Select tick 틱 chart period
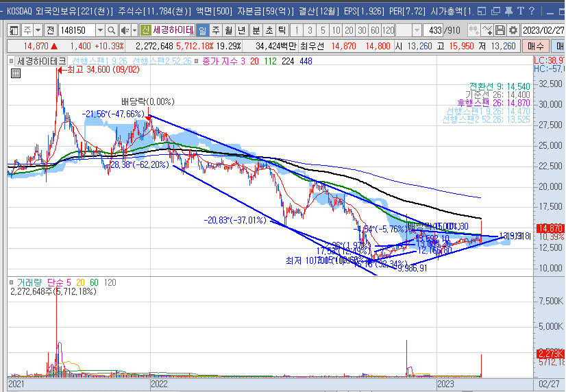 [x=282, y=30]
